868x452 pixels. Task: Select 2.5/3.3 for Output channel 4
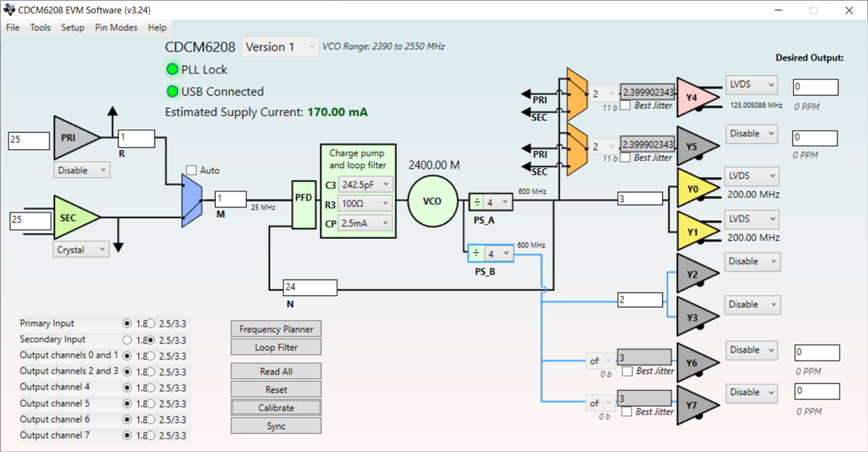pyautogui.click(x=150, y=388)
